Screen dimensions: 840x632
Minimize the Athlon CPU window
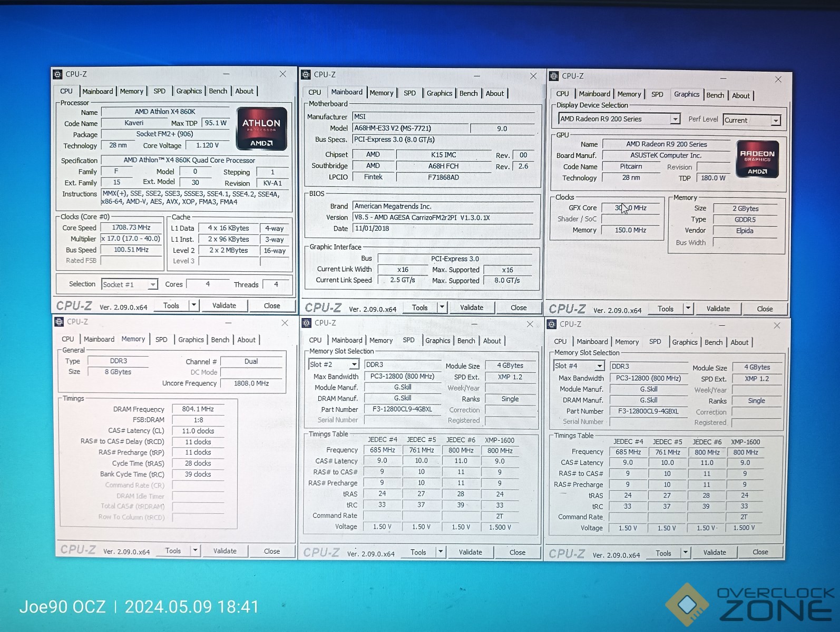tap(226, 74)
